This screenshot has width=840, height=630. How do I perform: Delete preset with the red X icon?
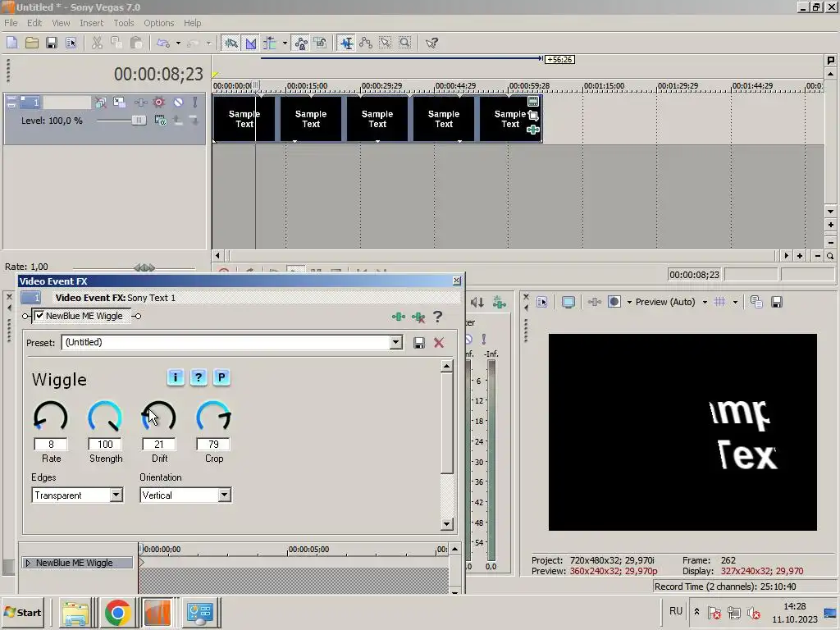(x=439, y=343)
